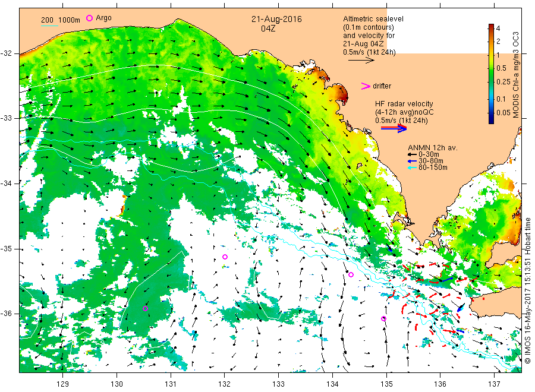The width and height of the screenshot is (535, 392).
Task: Click the dark red top of color bar
Action: click(x=491, y=27)
